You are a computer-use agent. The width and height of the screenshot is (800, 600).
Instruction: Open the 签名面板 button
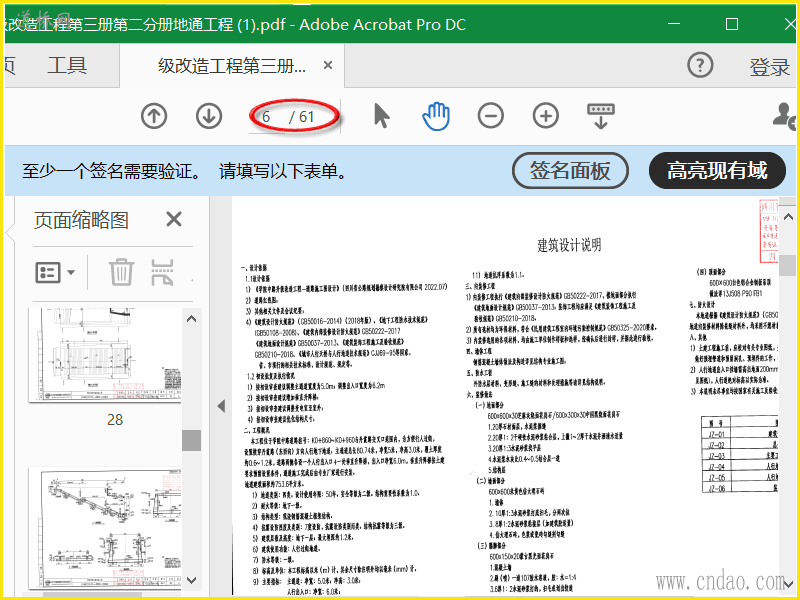[570, 170]
